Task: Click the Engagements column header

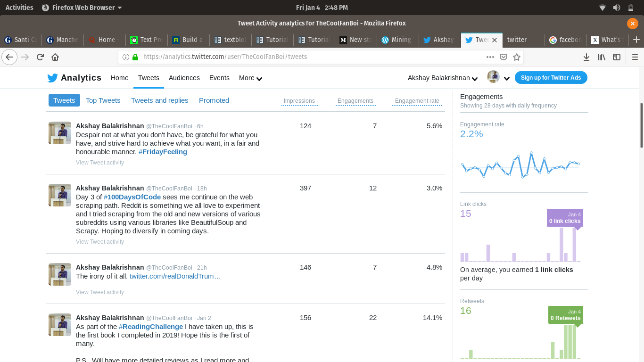Action: [355, 101]
